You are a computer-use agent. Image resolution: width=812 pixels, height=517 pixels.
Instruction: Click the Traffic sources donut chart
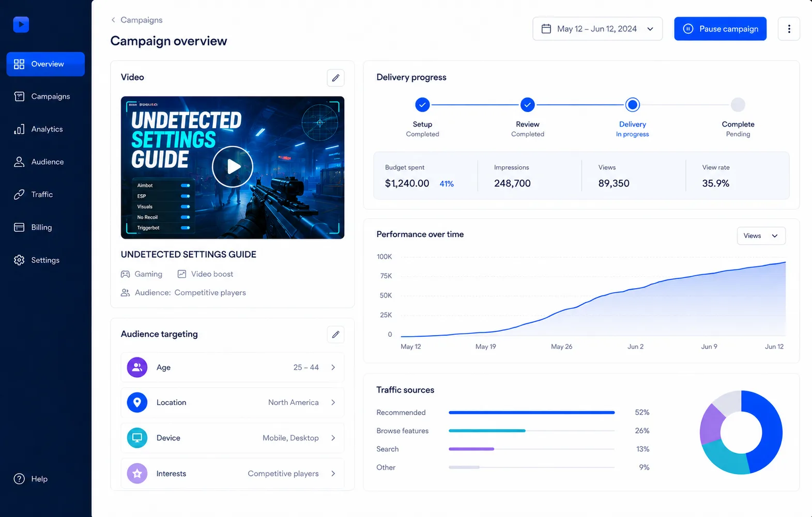pyautogui.click(x=741, y=432)
